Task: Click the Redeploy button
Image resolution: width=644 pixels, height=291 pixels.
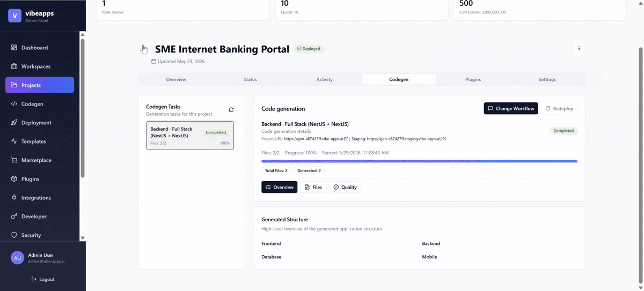Action: (559, 108)
